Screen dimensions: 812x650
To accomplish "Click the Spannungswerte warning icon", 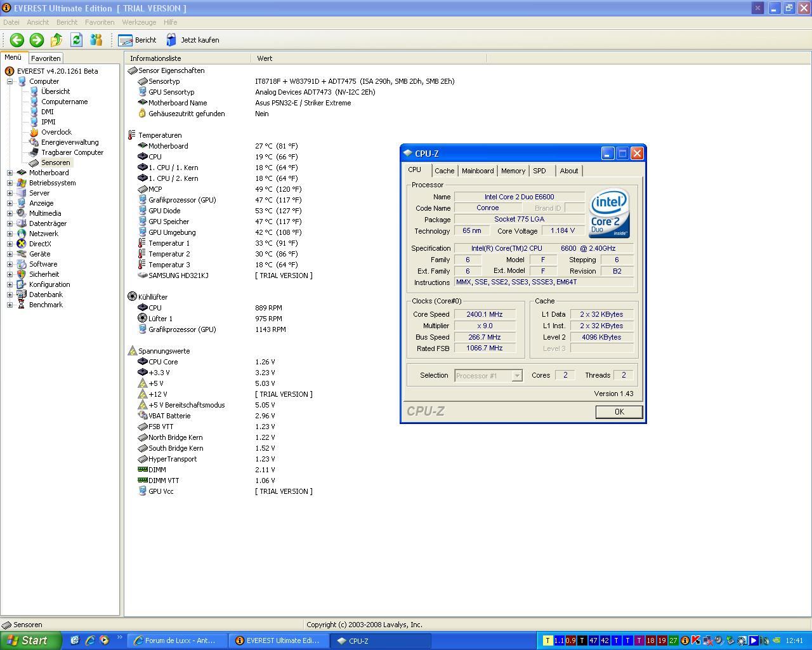I will 132,350.
